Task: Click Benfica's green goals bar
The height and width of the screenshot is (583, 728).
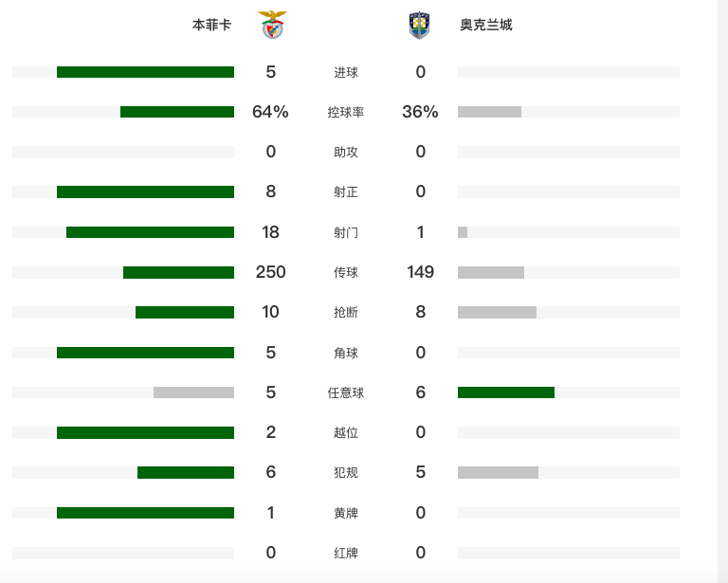Action: (145, 72)
